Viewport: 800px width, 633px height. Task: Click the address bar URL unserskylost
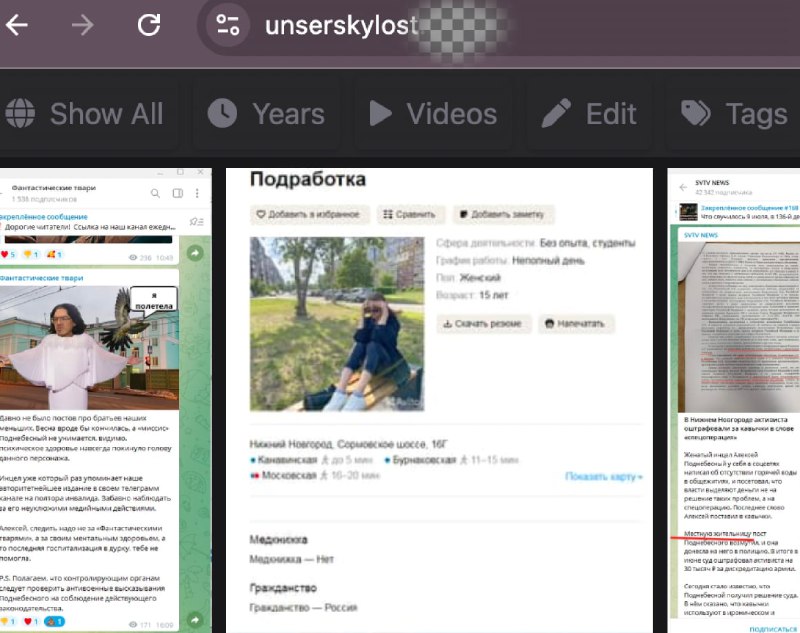click(x=341, y=25)
